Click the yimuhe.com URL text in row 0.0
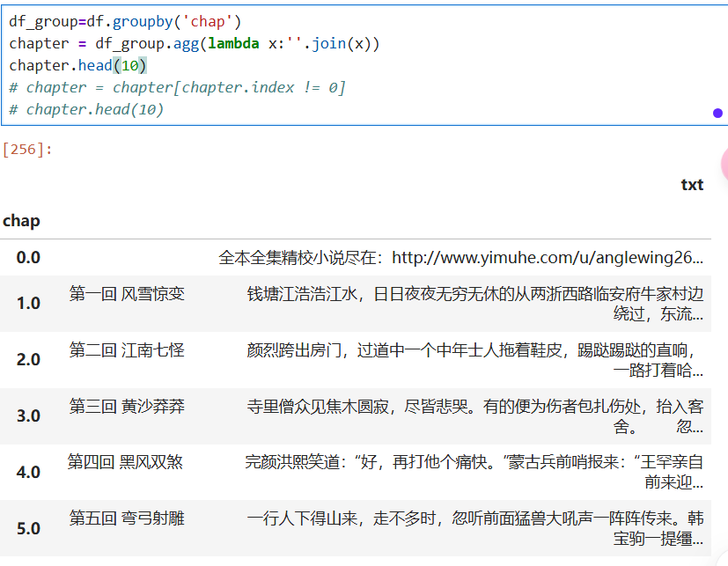The height and width of the screenshot is (566, 728). (x=548, y=258)
